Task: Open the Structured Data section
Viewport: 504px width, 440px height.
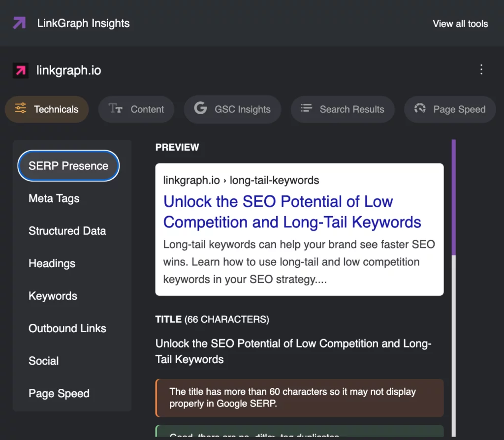Action: tap(67, 231)
